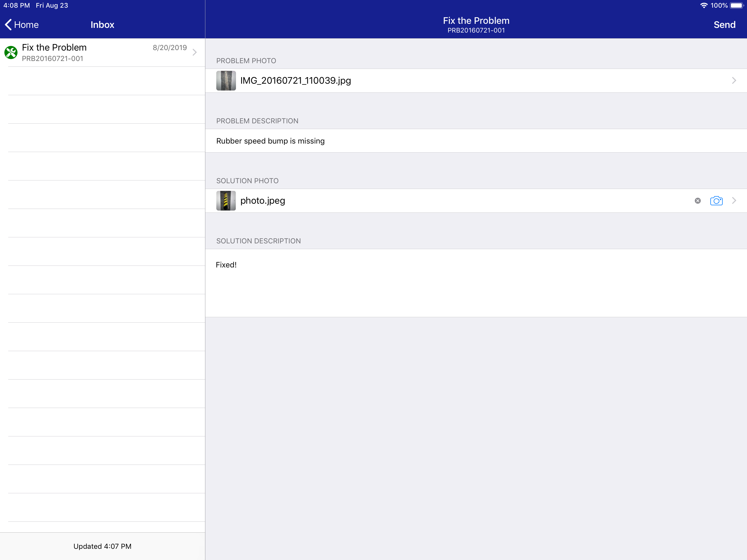This screenshot has height=560, width=747.
Task: Tap the green wrench task icon
Action: click(x=11, y=52)
